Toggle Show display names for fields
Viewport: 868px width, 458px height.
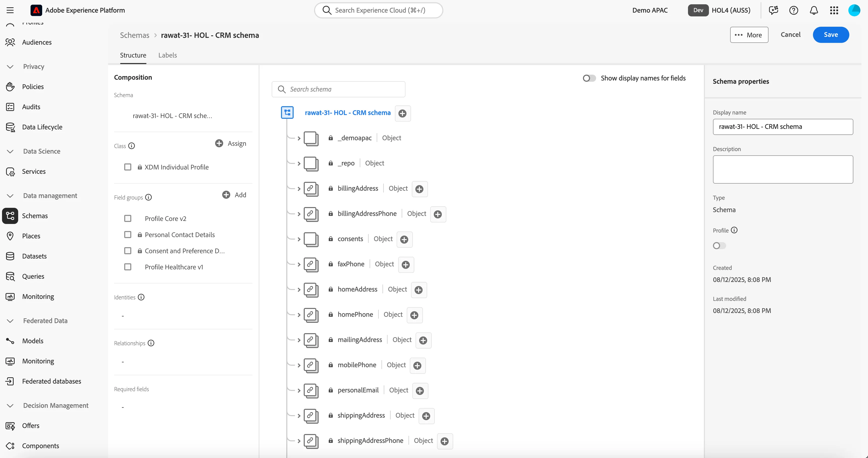click(x=589, y=78)
